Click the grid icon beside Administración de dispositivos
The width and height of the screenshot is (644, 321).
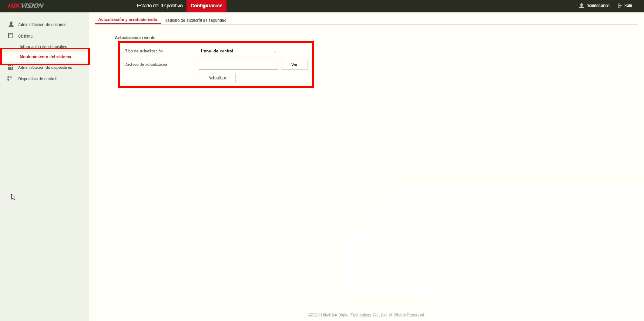10,67
